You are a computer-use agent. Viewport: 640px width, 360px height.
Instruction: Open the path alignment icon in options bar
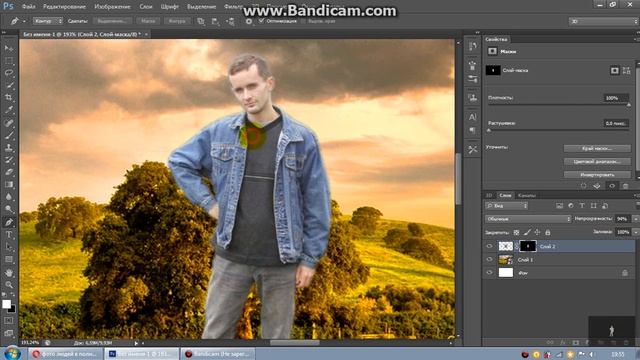point(215,21)
